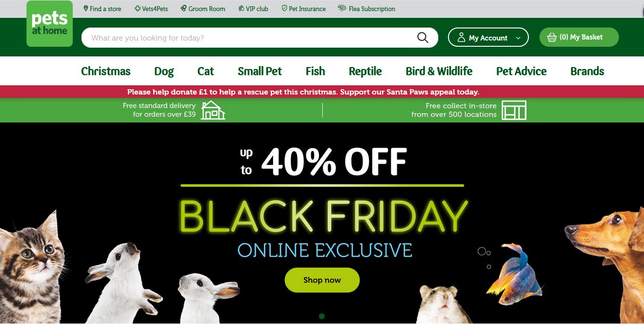Click the Santa Paws appeal banner
Screen dimensions: 644x324
(x=303, y=92)
